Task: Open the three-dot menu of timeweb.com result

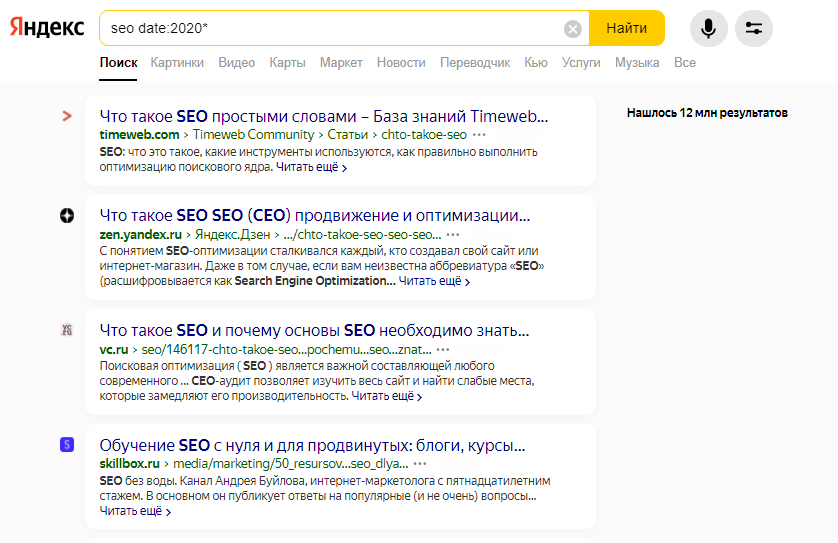Action: pos(479,135)
